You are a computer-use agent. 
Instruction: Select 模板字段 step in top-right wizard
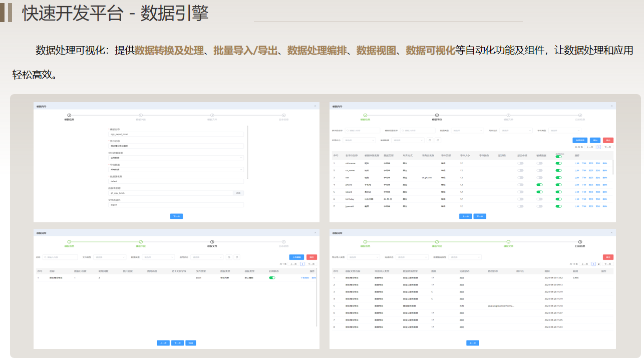click(x=437, y=116)
